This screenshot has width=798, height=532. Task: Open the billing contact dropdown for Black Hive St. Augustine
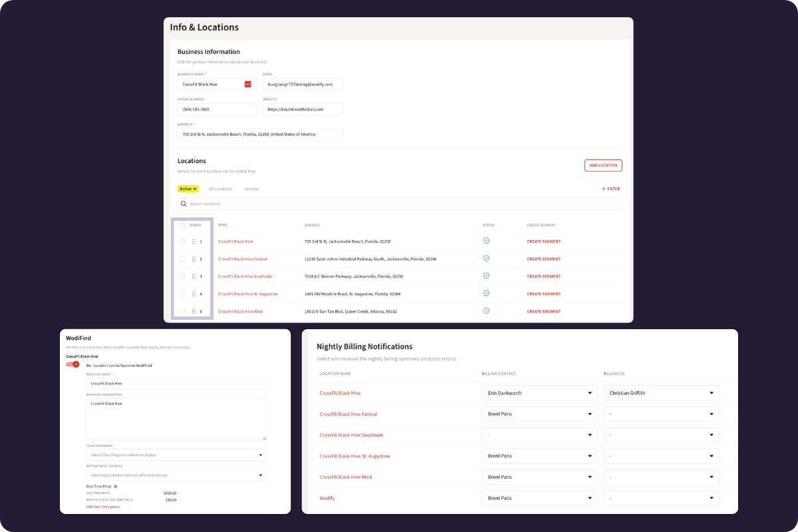(539, 456)
